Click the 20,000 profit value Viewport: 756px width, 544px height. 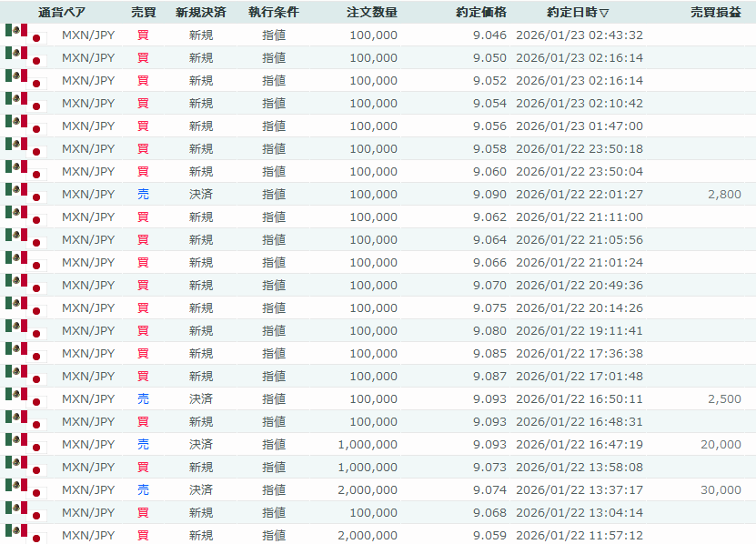(721, 445)
